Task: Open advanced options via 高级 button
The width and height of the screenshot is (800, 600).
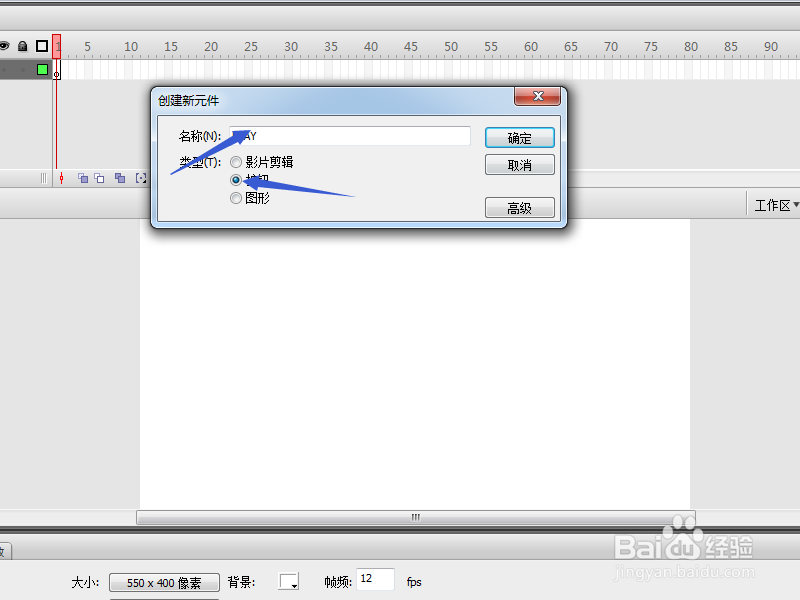Action: click(x=520, y=207)
